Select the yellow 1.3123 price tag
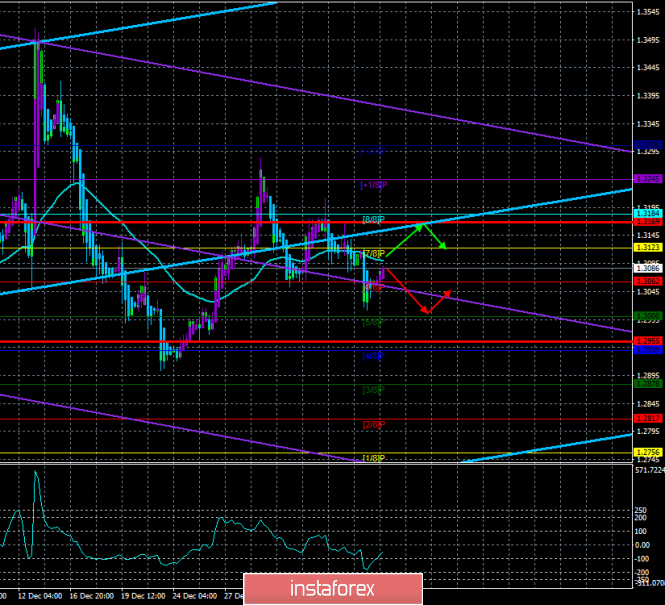Screen dimensions: 665x605 (x=648, y=247)
